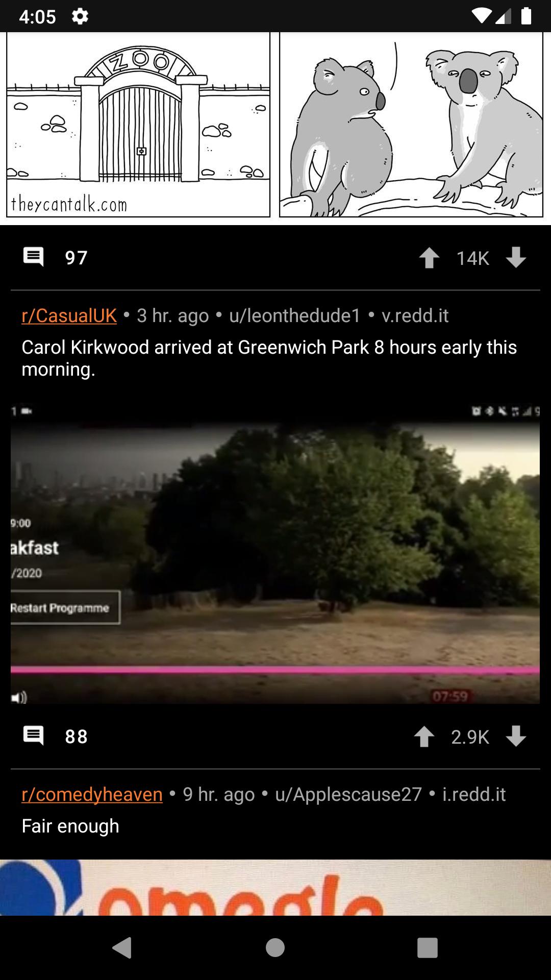Downvote the koala comic post

[516, 258]
